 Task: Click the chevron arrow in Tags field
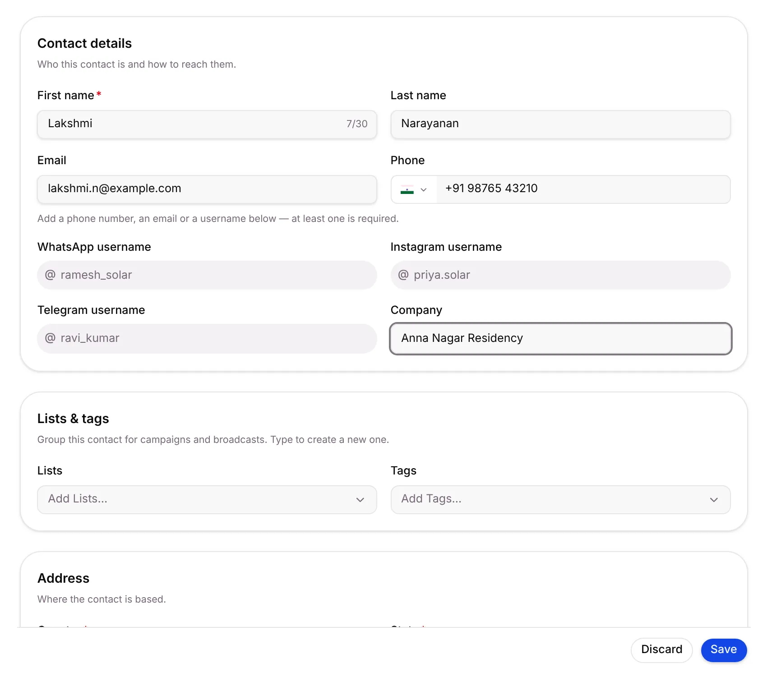click(x=714, y=500)
